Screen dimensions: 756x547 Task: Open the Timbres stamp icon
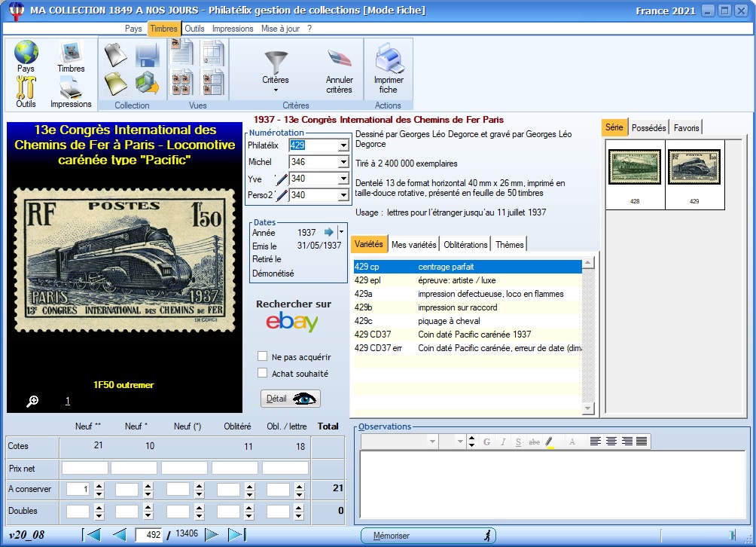(x=71, y=52)
